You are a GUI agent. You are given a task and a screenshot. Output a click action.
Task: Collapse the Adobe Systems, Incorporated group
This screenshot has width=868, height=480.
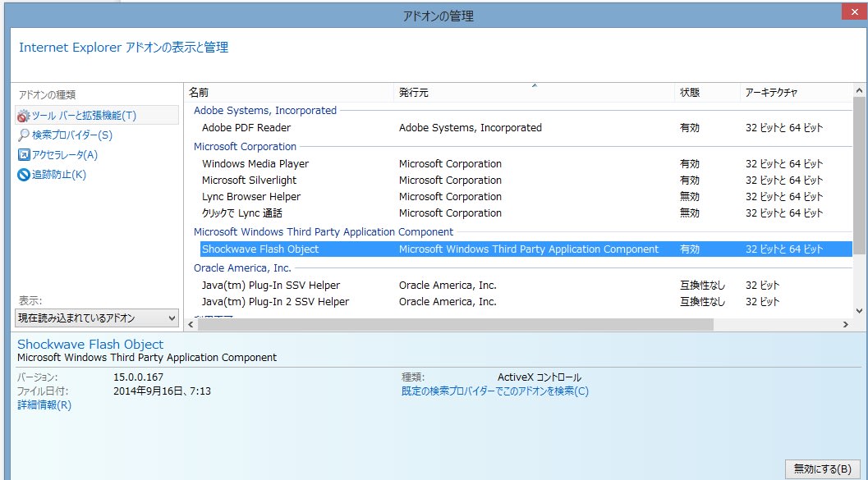point(265,111)
